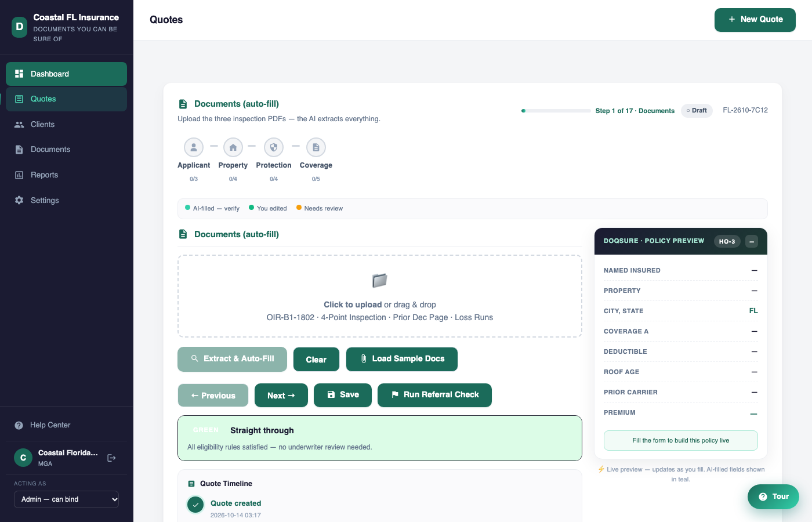Click the Quote Timeline list icon
The image size is (812, 522).
tap(191, 484)
